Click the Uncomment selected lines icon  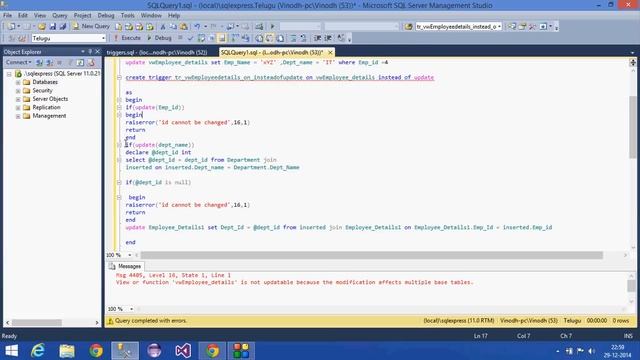point(303,38)
